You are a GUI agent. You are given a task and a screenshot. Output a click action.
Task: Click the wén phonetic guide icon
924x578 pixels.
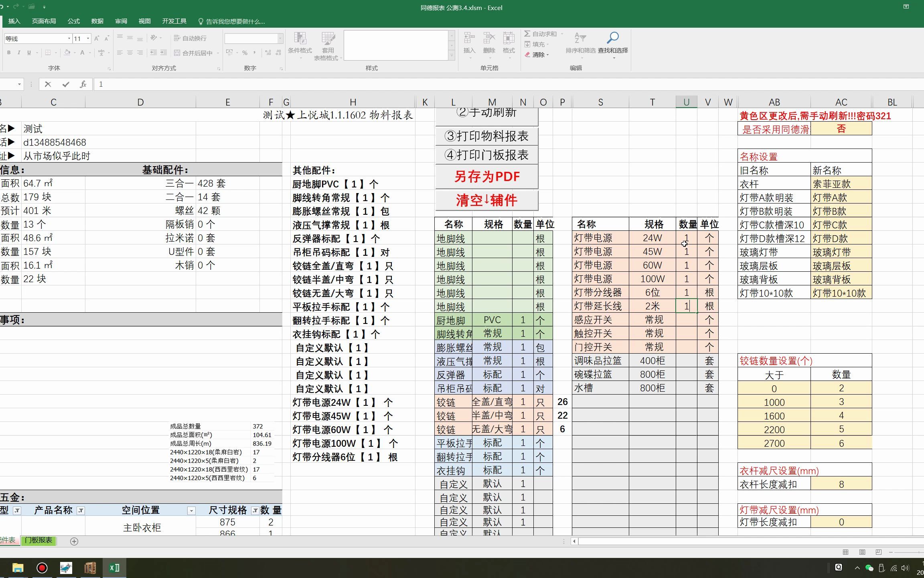click(101, 53)
